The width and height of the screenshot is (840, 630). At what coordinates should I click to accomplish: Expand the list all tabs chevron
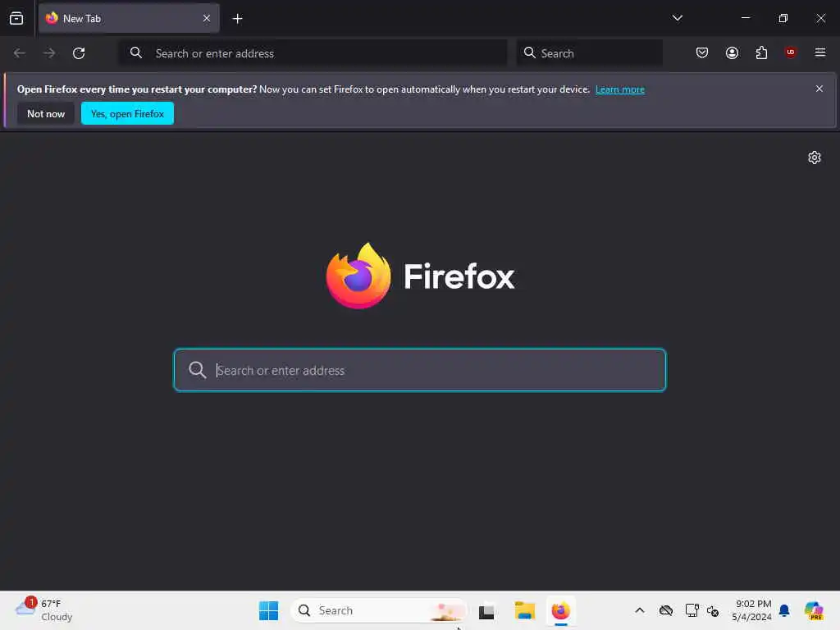tap(677, 18)
